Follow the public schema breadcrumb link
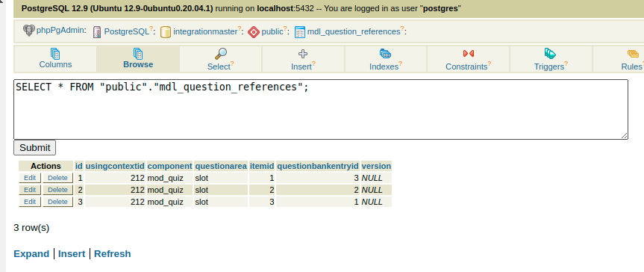Viewport: 644px width, 272px height. 272,31
